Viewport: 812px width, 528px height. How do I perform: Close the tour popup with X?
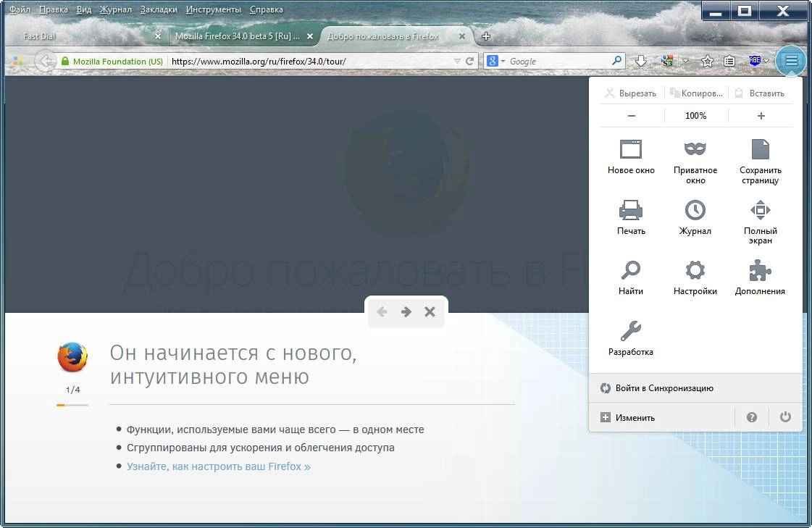[x=430, y=311]
